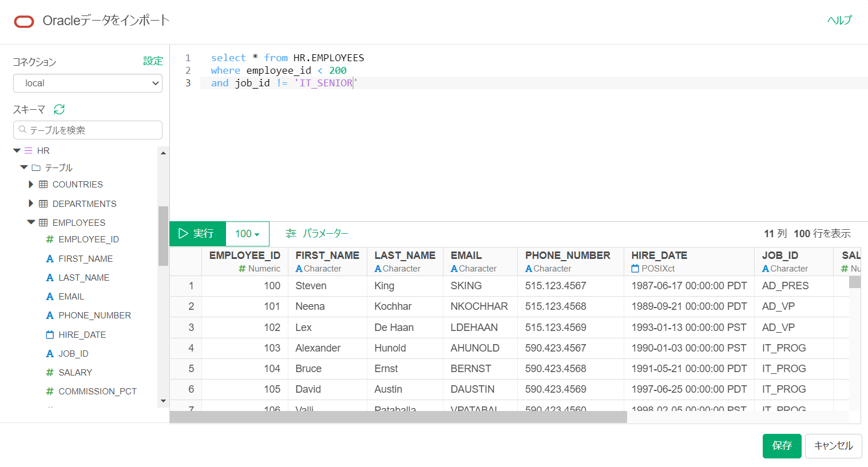868x467 pixels.
Task: Select the SALARY column in tree
Action: click(x=75, y=373)
